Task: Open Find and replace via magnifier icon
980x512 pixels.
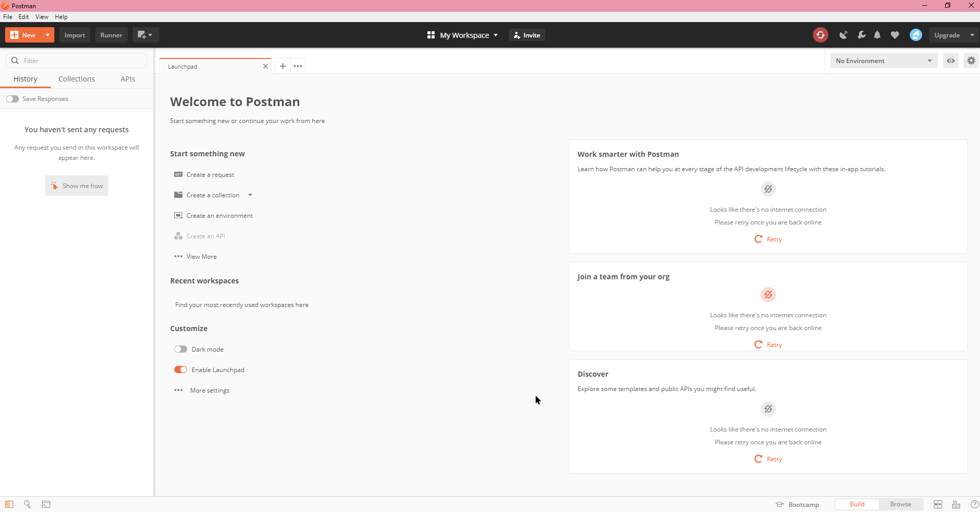Action: coord(27,505)
